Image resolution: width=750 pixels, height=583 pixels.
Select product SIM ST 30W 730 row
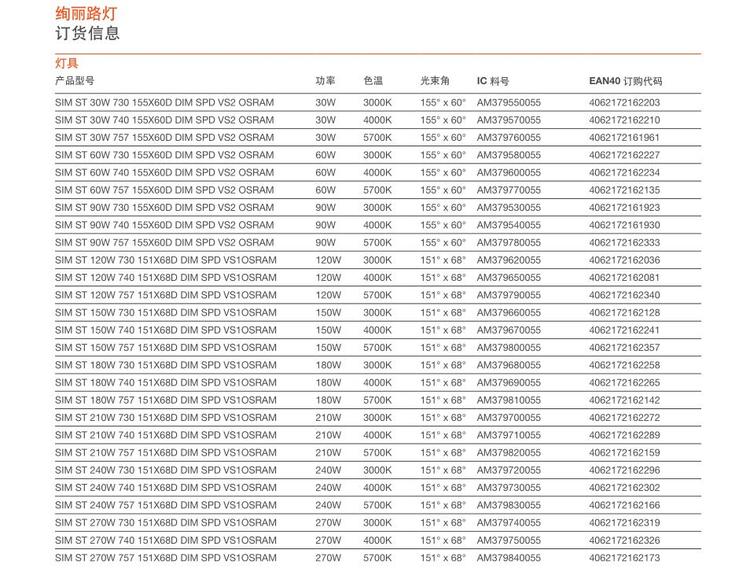click(x=164, y=103)
